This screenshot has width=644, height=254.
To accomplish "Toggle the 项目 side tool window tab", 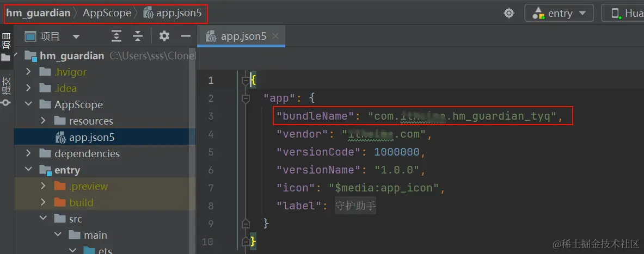I will pos(6,47).
